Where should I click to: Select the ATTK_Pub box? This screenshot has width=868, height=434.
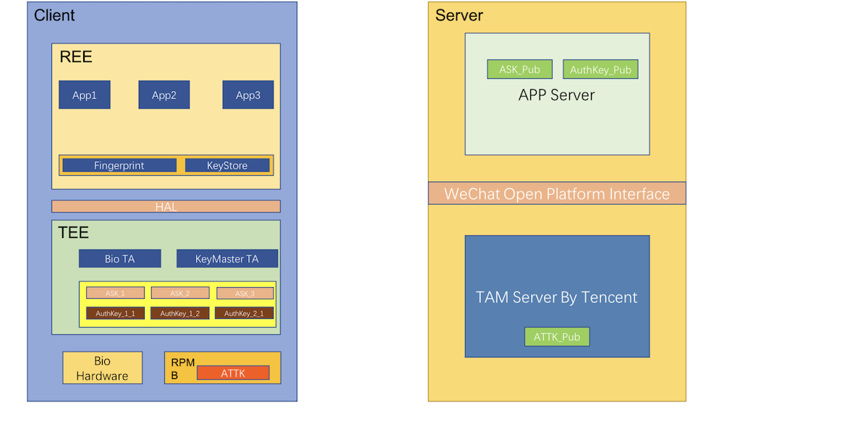coord(557,337)
